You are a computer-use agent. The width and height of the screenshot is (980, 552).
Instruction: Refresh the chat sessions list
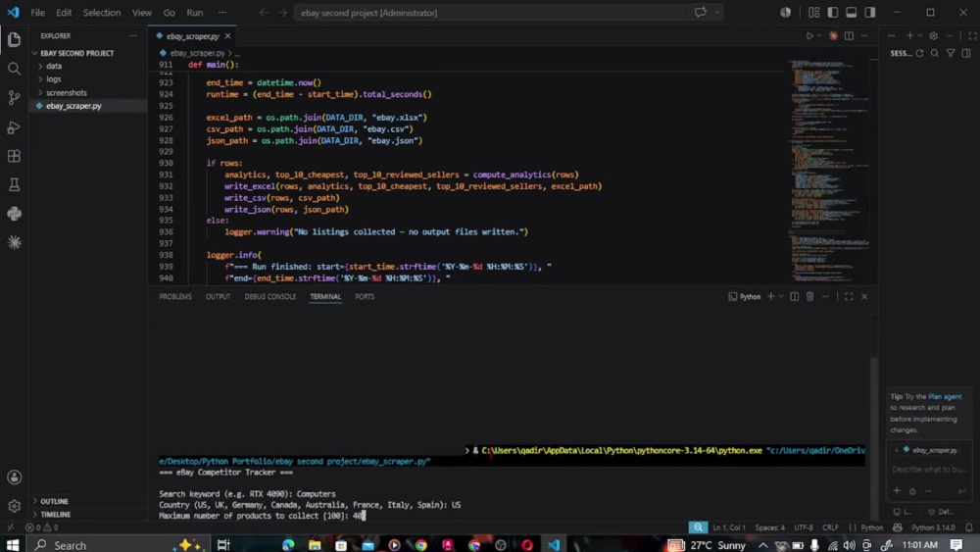[x=919, y=54]
